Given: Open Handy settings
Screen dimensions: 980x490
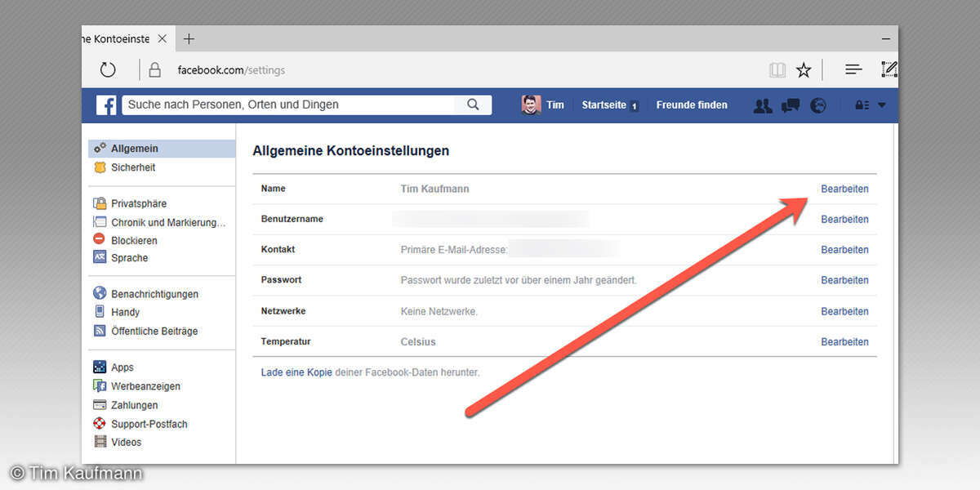Looking at the screenshot, I should pyautogui.click(x=125, y=312).
